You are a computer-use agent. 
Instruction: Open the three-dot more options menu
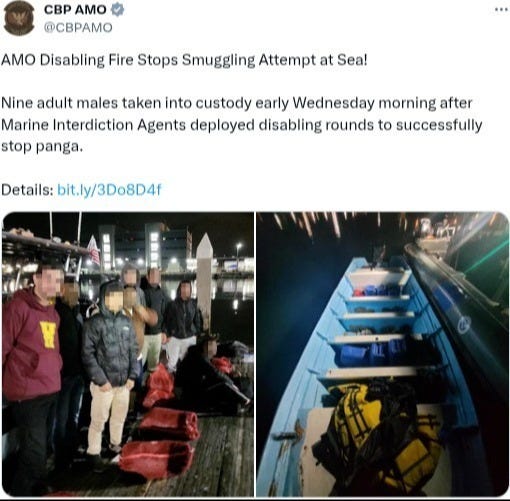(x=501, y=9)
